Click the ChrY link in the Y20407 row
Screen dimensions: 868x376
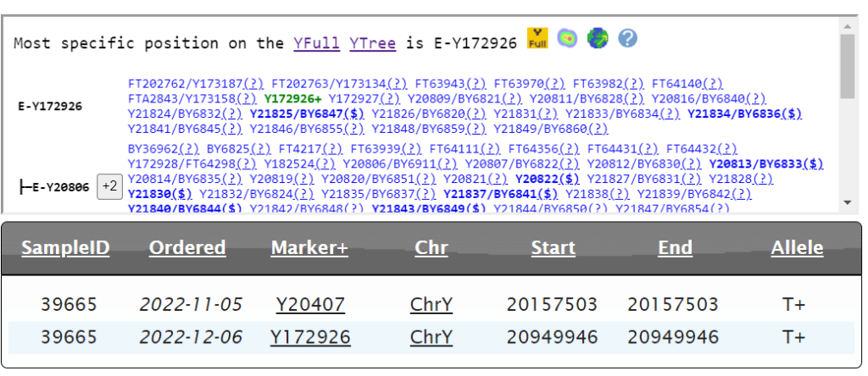tap(431, 304)
